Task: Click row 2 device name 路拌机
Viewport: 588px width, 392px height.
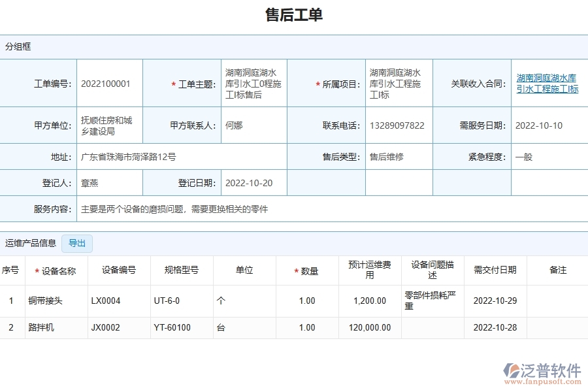Action: click(x=41, y=327)
